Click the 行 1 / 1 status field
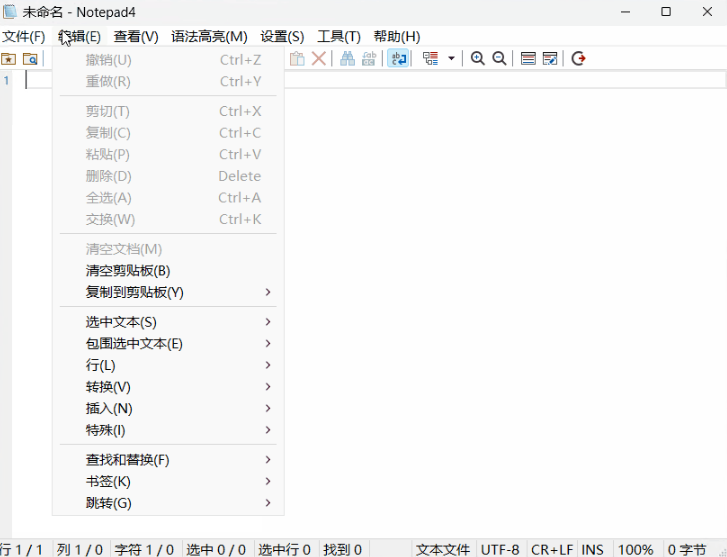This screenshot has height=557, width=727. coord(26,550)
